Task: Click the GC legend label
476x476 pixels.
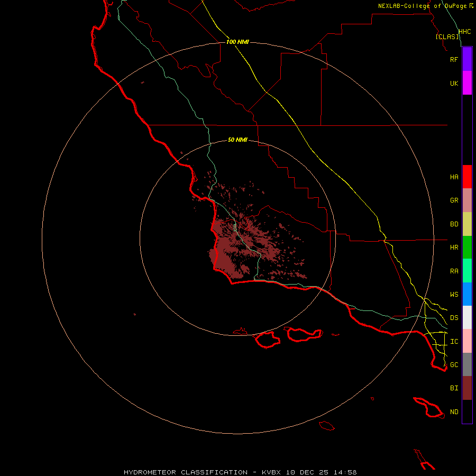Action: tap(454, 365)
